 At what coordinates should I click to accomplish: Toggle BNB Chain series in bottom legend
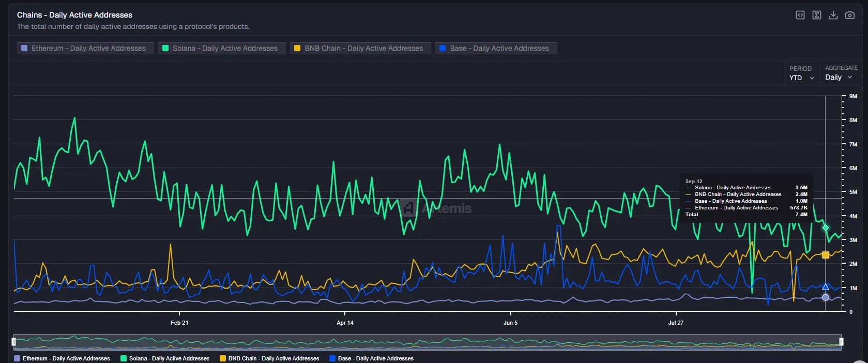269,358
